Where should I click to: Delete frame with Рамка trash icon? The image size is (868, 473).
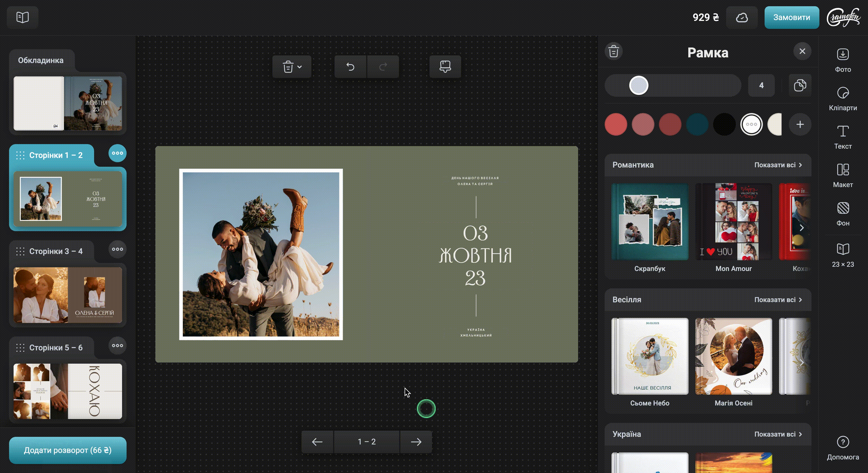coord(614,51)
